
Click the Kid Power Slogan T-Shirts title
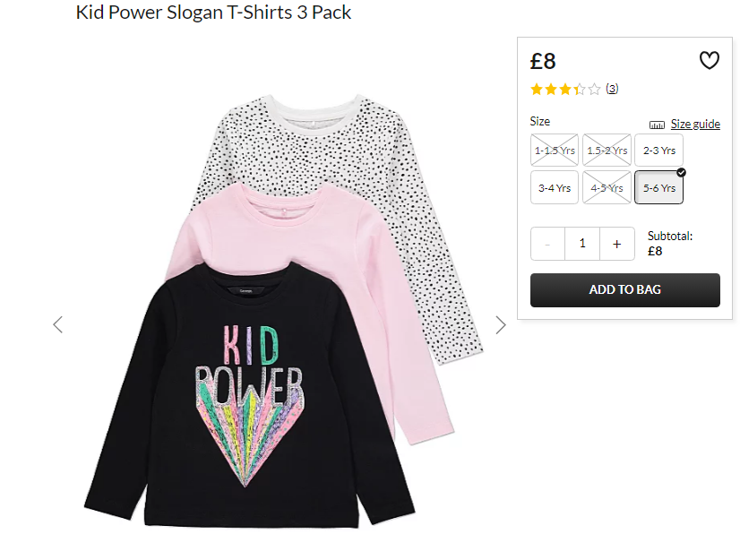[213, 13]
